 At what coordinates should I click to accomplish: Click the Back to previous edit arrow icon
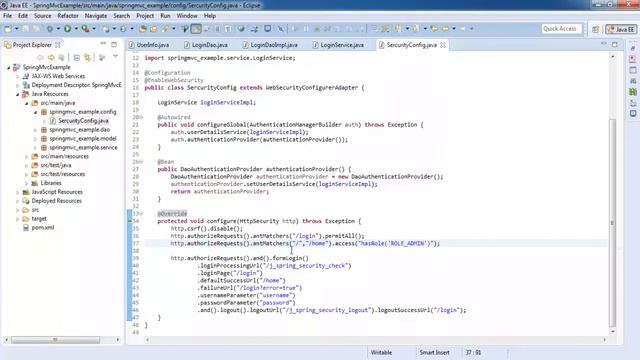point(434,29)
